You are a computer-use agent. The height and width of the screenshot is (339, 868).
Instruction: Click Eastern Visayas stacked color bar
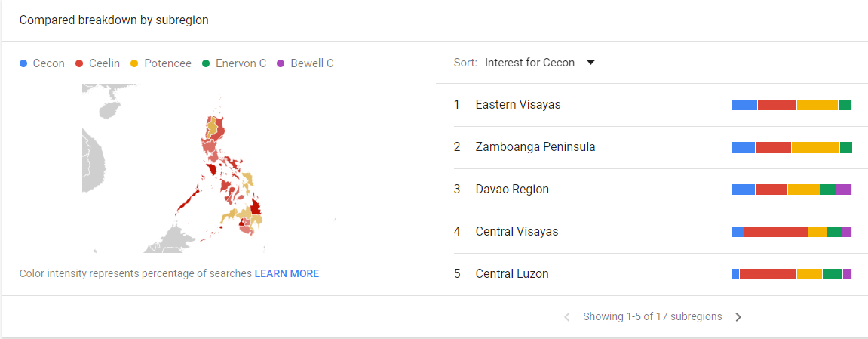[791, 105]
